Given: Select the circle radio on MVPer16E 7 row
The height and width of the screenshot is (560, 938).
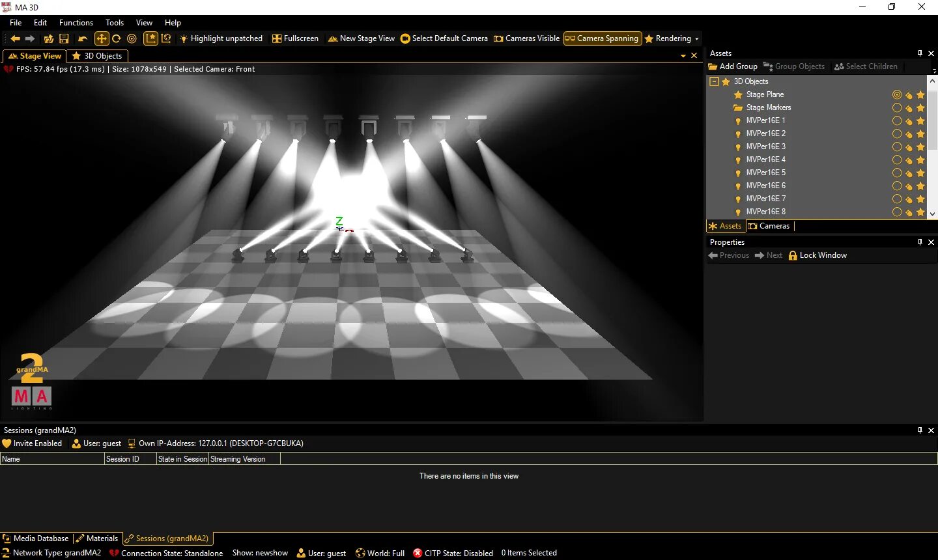Looking at the screenshot, I should click(x=897, y=199).
